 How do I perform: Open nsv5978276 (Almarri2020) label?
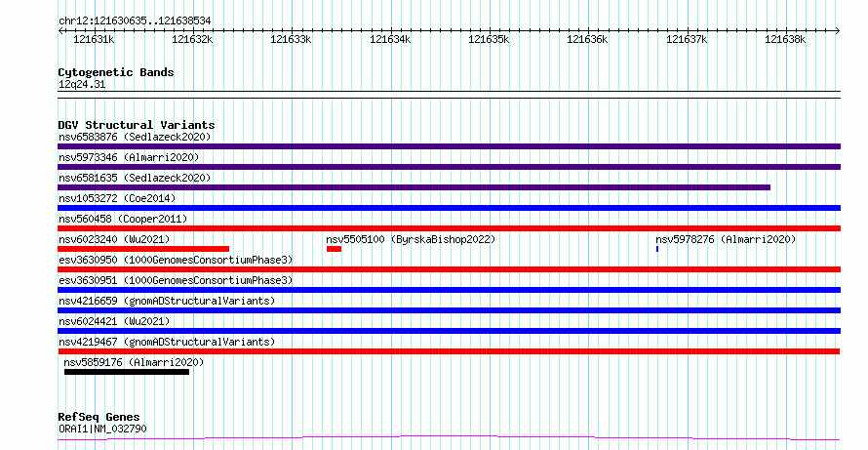click(x=726, y=239)
